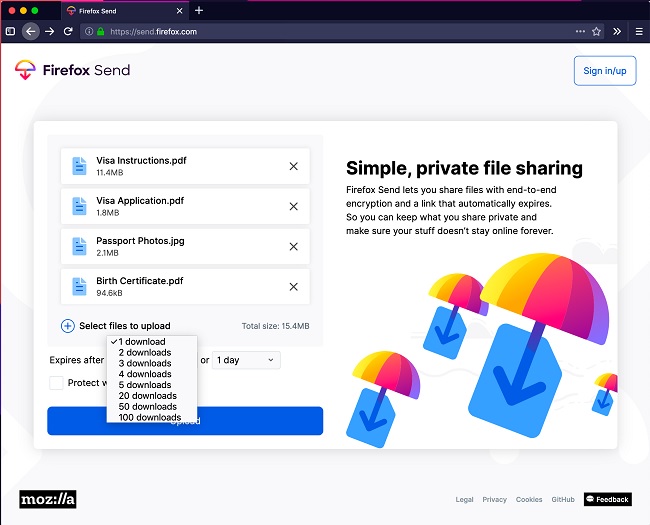This screenshot has height=525, width=650.
Task: Open the Privacy footer link
Action: click(x=494, y=499)
